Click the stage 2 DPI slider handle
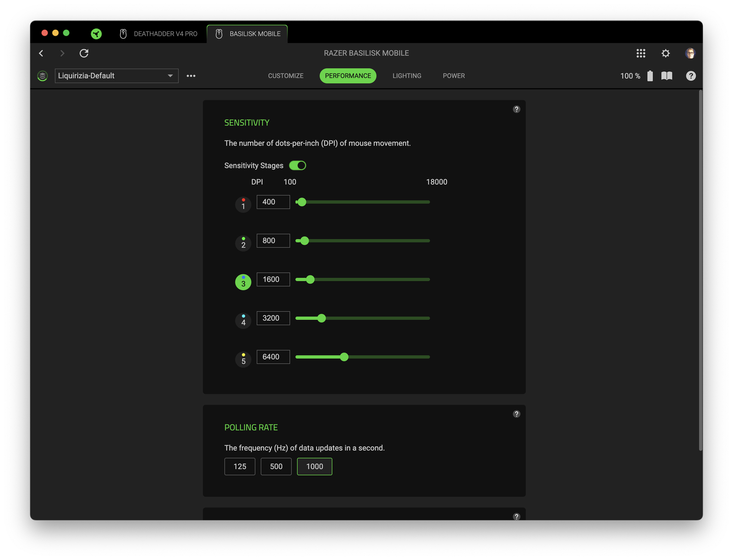The width and height of the screenshot is (733, 560). [305, 241]
